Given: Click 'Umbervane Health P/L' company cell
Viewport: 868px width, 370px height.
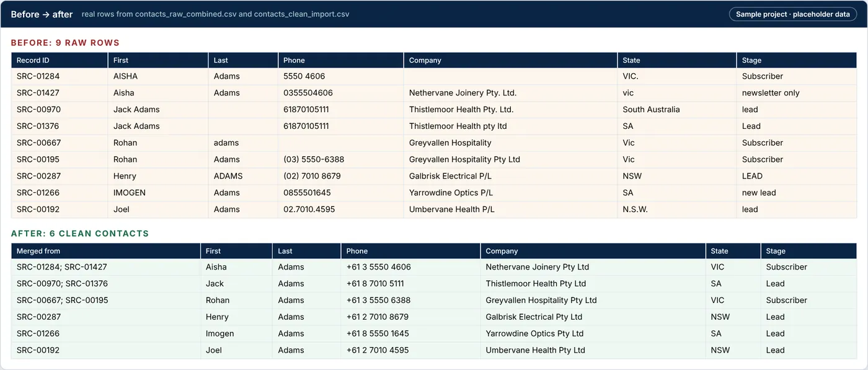Looking at the screenshot, I should 511,210.
